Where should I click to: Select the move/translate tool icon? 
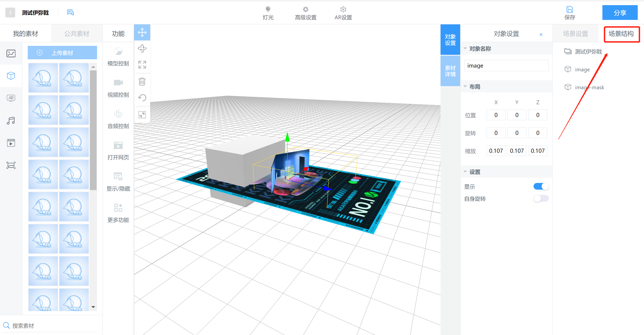[142, 32]
